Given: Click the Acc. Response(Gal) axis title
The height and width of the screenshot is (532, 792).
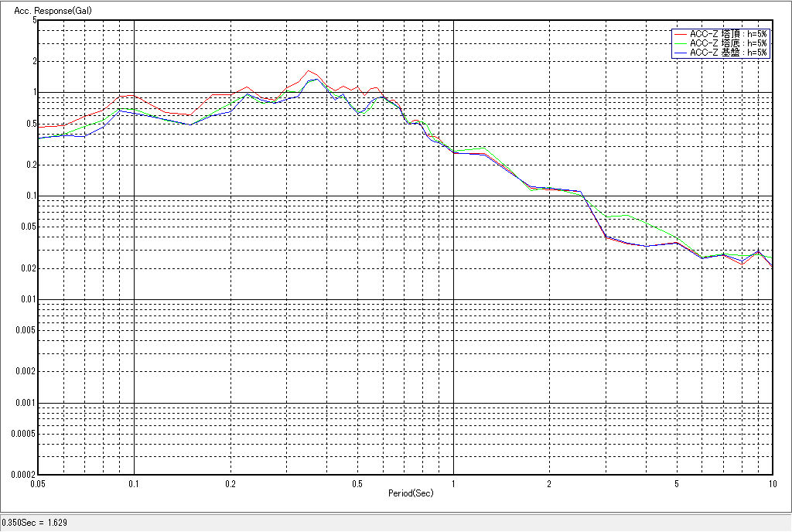Looking at the screenshot, I should (x=47, y=12).
